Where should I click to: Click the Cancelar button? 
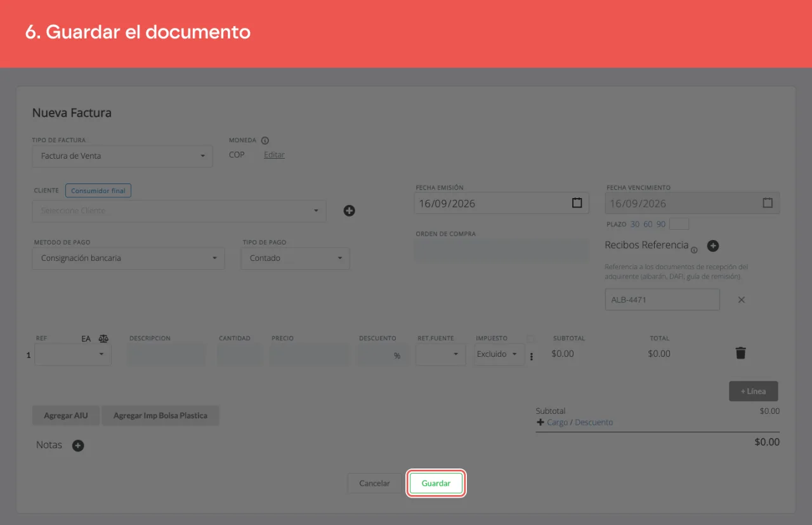point(374,483)
